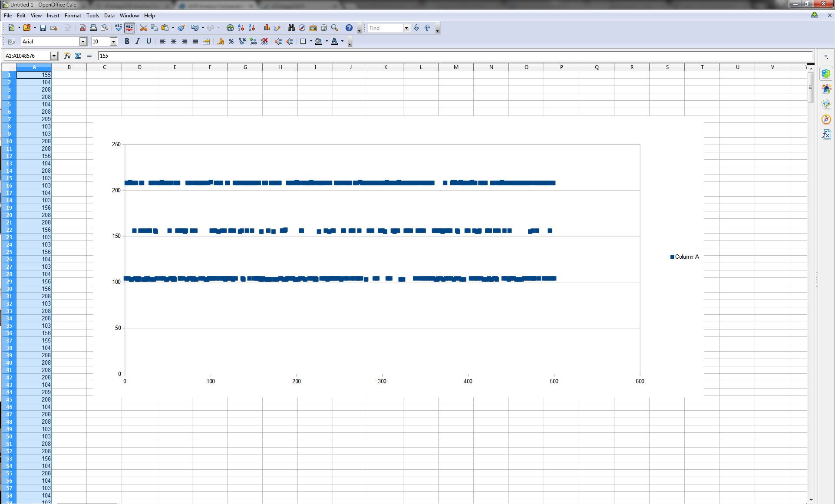Open the Font Color palette arrow
The width and height of the screenshot is (835, 504).
click(342, 41)
